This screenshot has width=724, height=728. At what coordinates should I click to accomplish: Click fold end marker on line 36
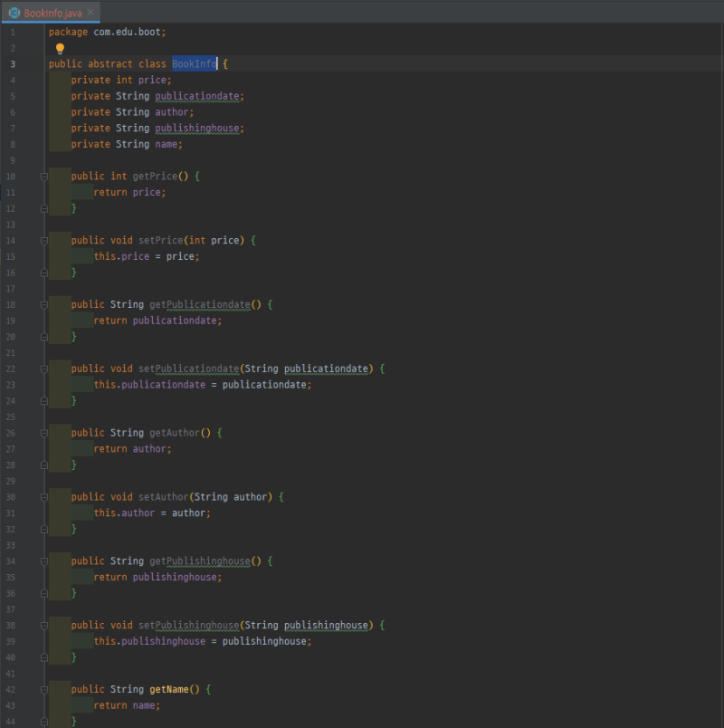pos(44,593)
